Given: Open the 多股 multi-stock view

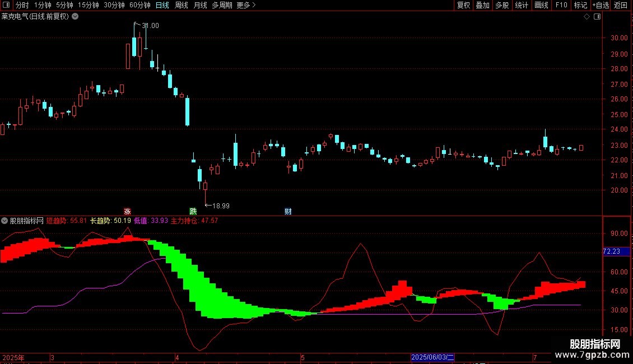Looking at the screenshot, I should (502, 5).
